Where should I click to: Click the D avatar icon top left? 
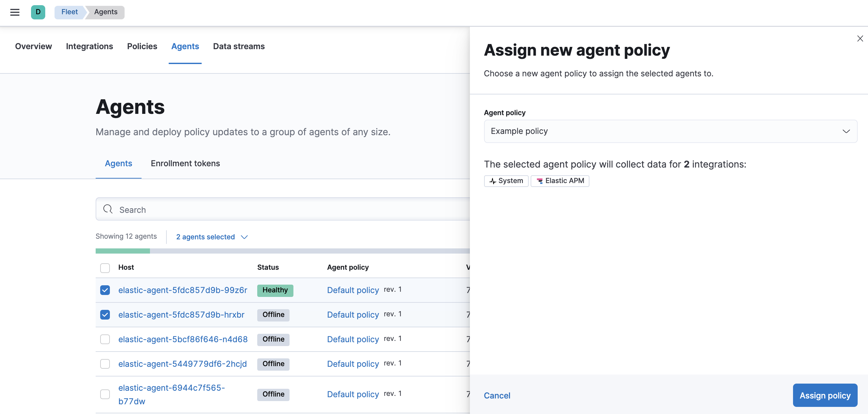[x=37, y=12]
